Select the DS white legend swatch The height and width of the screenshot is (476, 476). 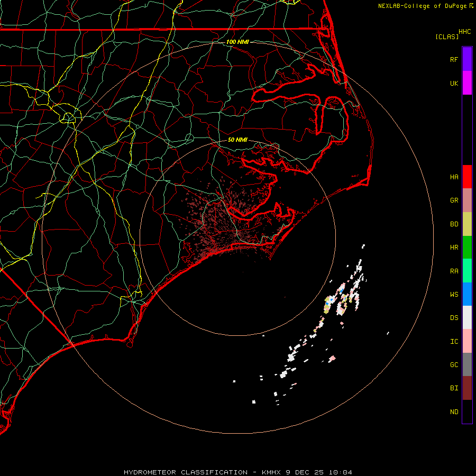pyautogui.click(x=467, y=317)
